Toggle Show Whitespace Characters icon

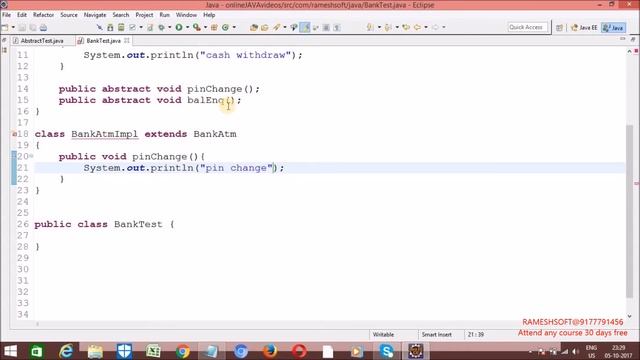[337, 27]
